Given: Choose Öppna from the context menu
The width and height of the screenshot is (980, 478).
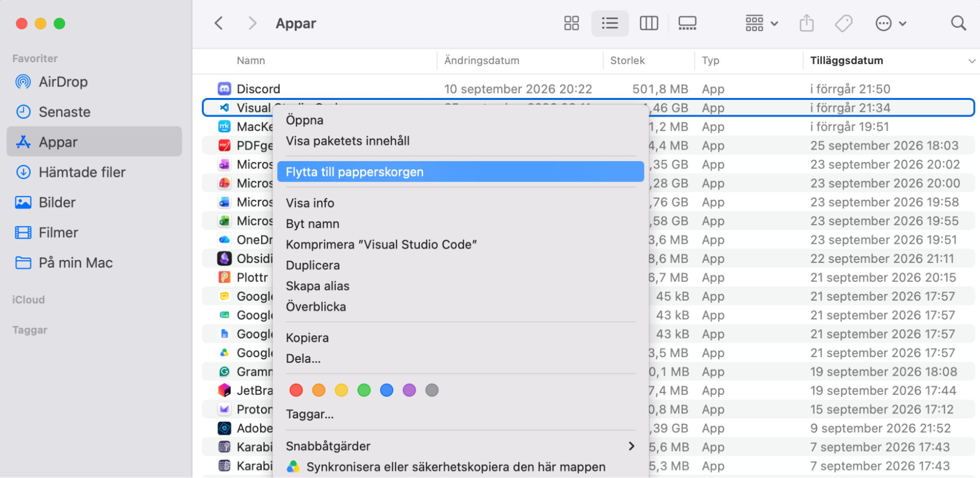Looking at the screenshot, I should pyautogui.click(x=460, y=120).
